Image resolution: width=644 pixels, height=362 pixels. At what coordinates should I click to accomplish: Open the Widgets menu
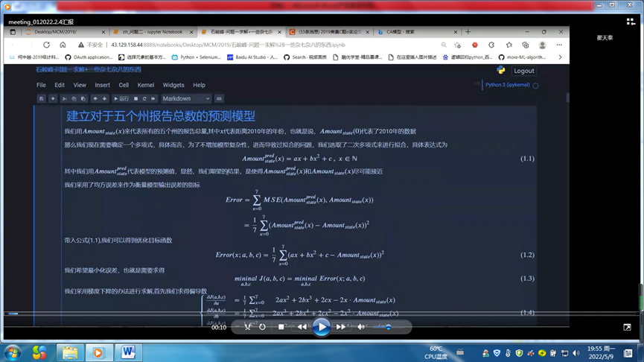point(173,85)
